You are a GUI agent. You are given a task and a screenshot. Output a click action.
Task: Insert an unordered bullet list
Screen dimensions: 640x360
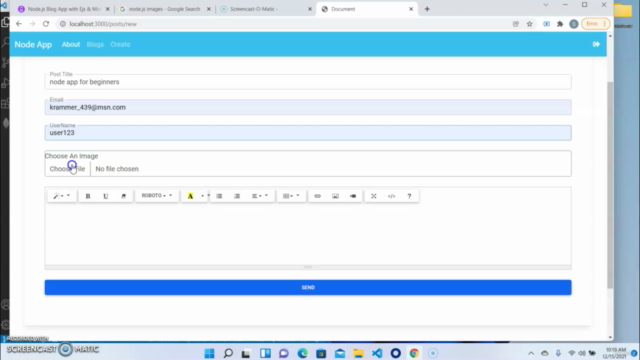tap(219, 196)
